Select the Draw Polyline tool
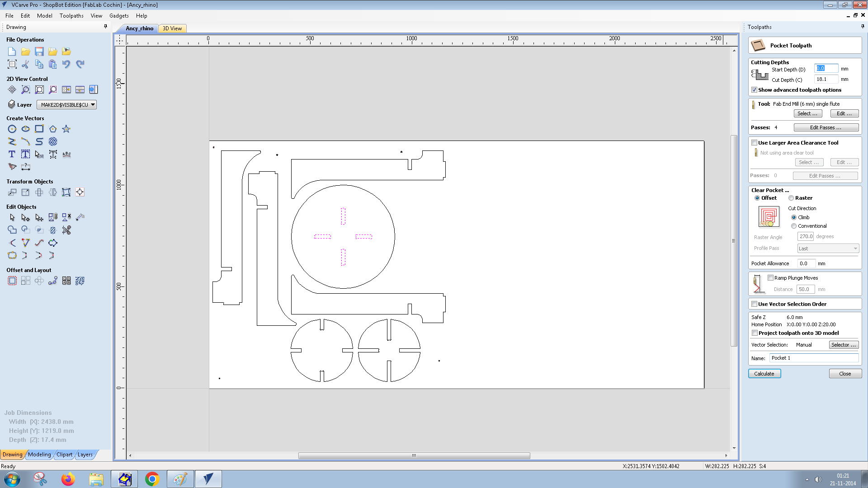868x488 pixels. (x=12, y=142)
